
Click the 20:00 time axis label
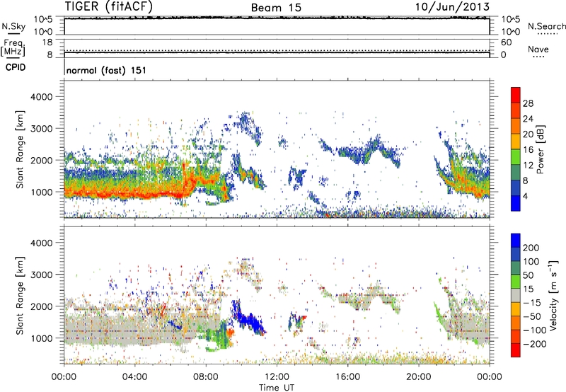[418, 377]
